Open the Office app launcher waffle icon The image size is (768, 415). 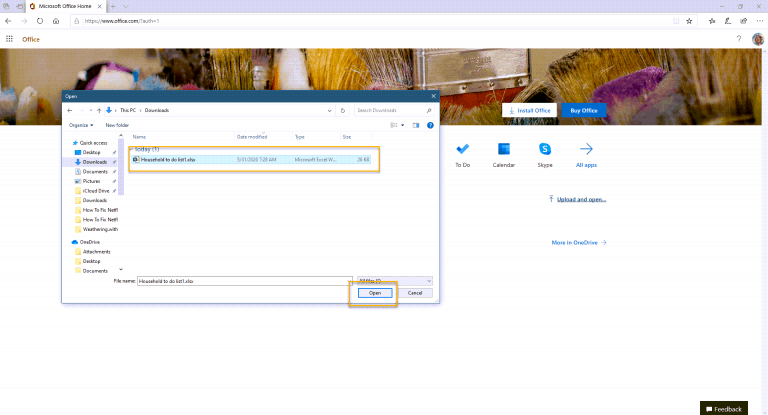10,39
